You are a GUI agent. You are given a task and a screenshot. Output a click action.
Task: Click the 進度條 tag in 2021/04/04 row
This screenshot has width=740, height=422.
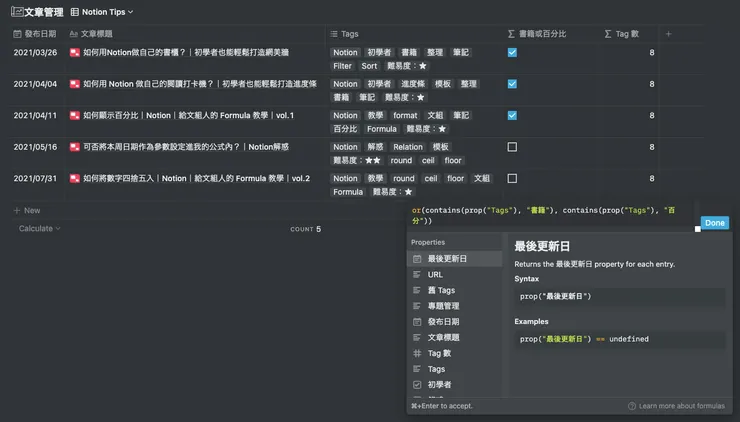[413, 84]
